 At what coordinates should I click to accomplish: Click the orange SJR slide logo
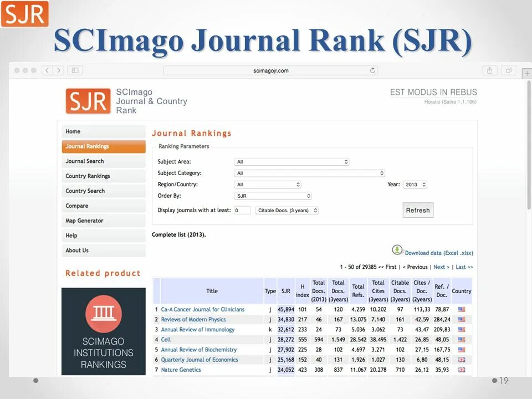25,14
